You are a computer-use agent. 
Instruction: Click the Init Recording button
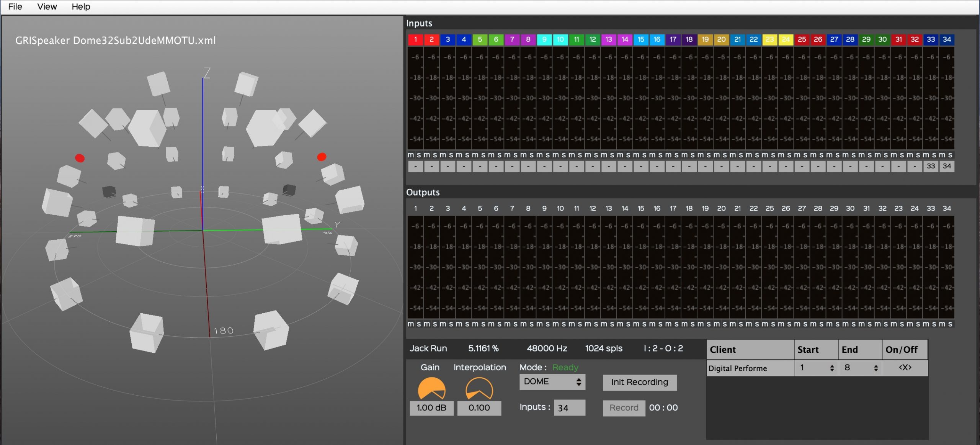(638, 382)
